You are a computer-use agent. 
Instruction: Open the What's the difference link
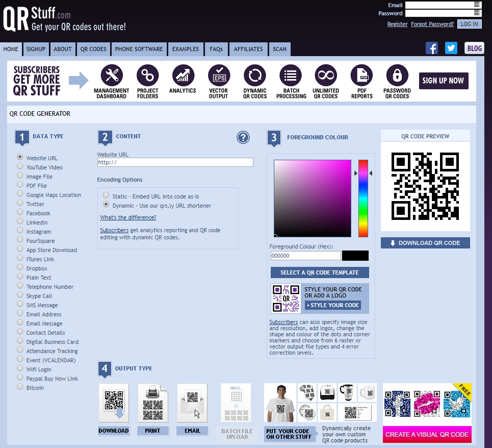tap(128, 217)
